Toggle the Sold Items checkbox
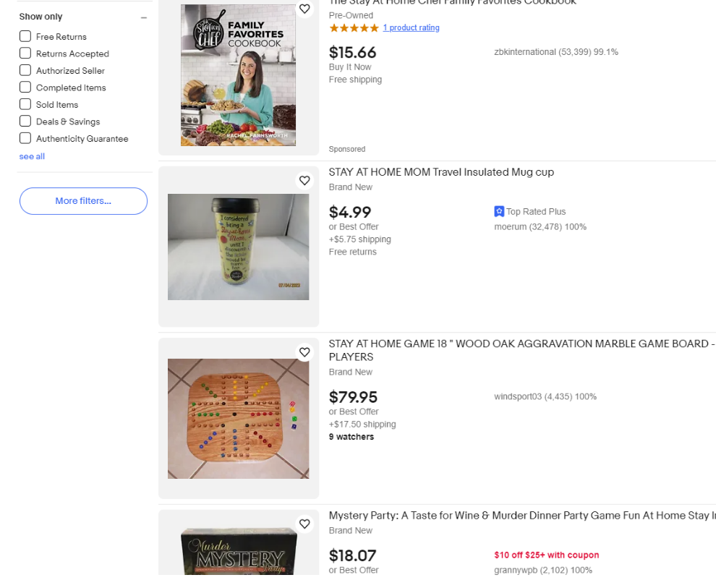This screenshot has height=588, width=716. 25,104
